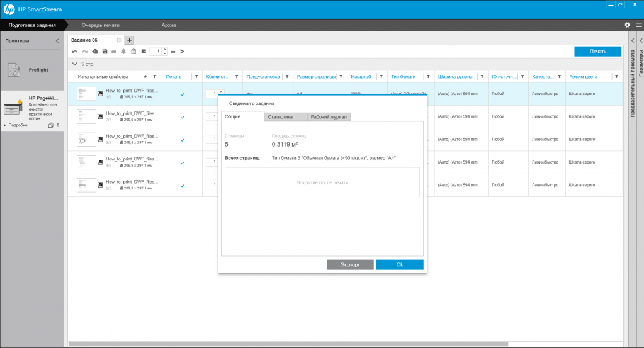Click filter icon of Печать column
The height and width of the screenshot is (348, 644).
[x=196, y=77]
